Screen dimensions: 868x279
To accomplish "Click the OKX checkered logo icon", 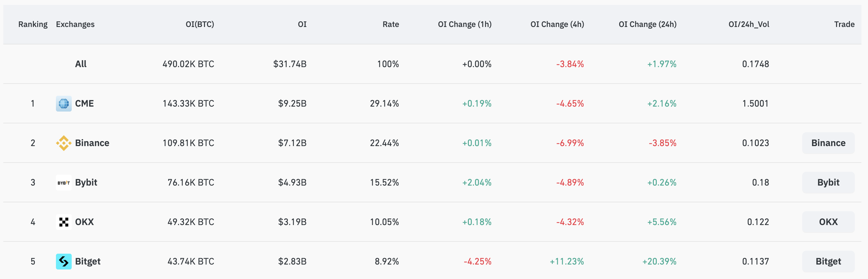I will tap(64, 222).
